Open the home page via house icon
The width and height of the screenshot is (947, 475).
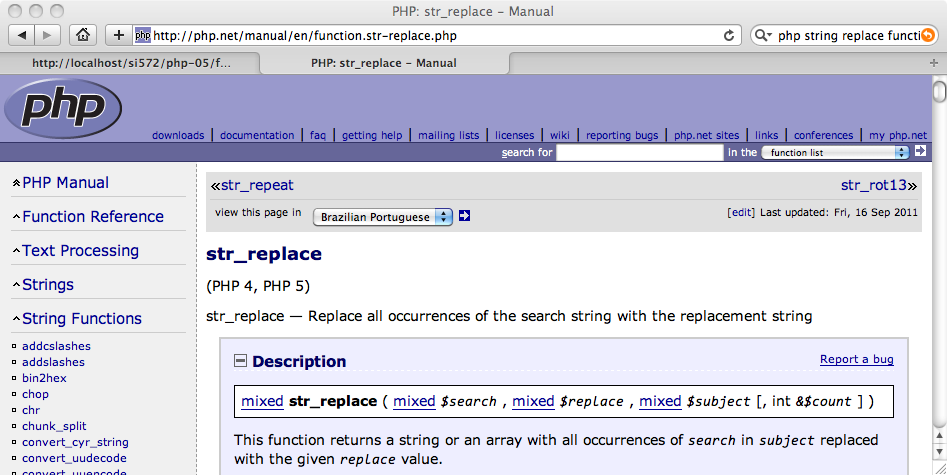83,35
